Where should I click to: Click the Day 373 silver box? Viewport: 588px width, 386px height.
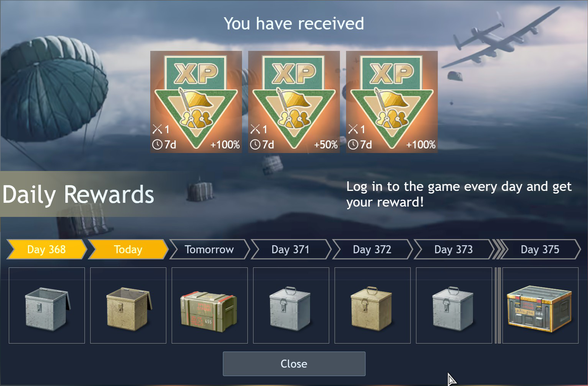pyautogui.click(x=454, y=305)
